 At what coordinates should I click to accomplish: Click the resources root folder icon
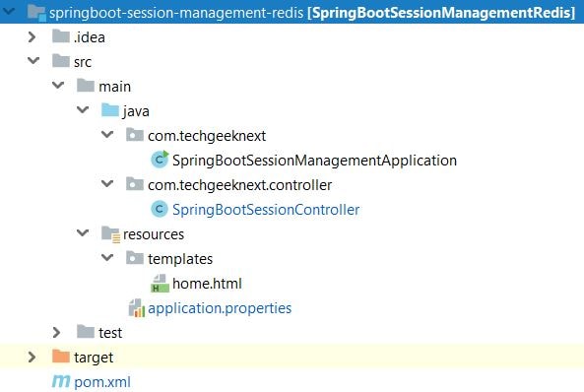point(110,234)
